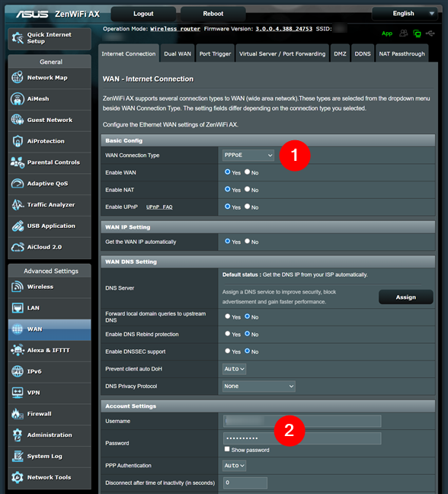448x494 pixels.
Task: Open AiCloud 2.0 cloud icon
Action: (x=18, y=247)
